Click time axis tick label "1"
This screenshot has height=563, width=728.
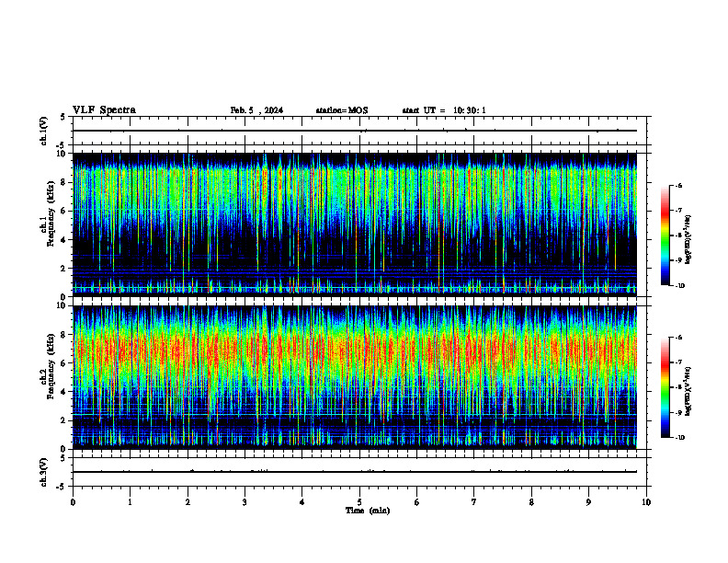tap(130, 502)
